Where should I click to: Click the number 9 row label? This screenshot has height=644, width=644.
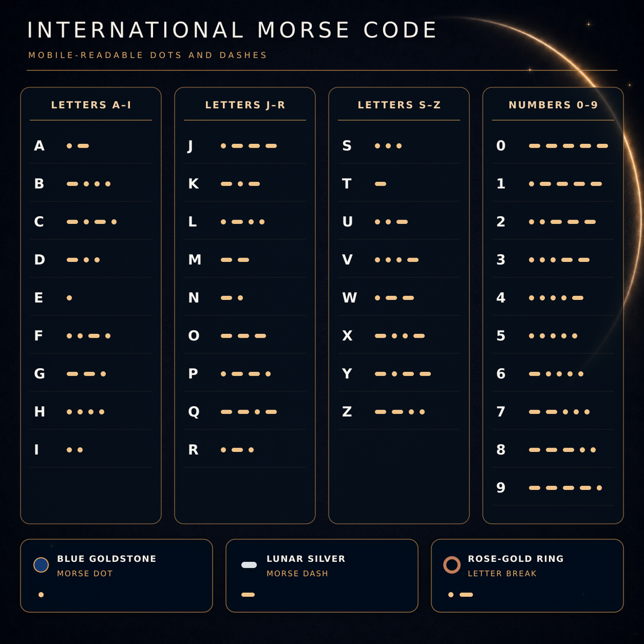point(501,488)
